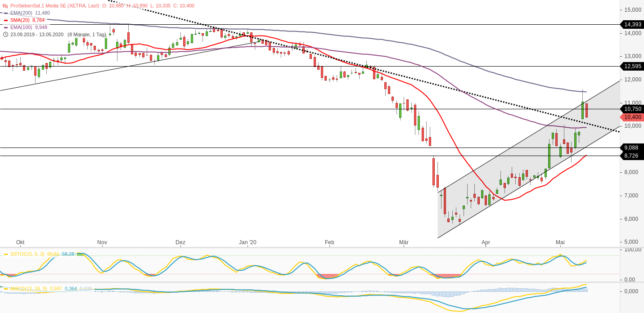Click the EMA(100) 9,948 legend label
The height and width of the screenshot is (313, 644).
coord(29,27)
